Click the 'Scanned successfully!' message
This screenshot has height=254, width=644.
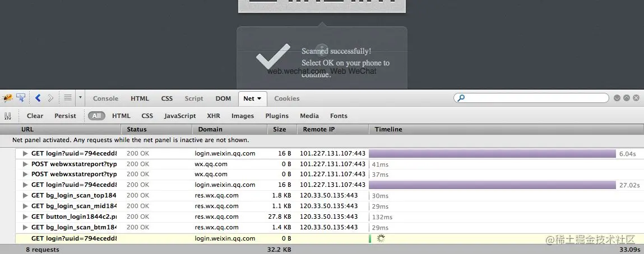point(336,51)
